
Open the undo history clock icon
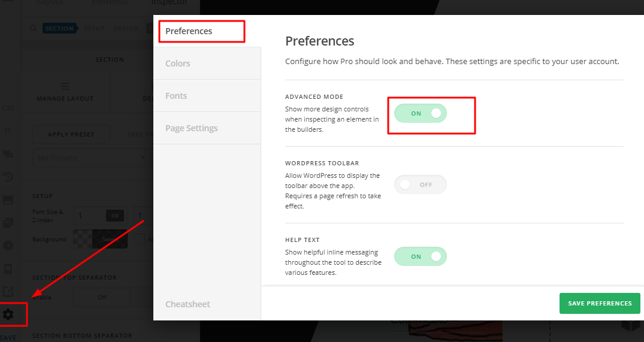[x=8, y=177]
